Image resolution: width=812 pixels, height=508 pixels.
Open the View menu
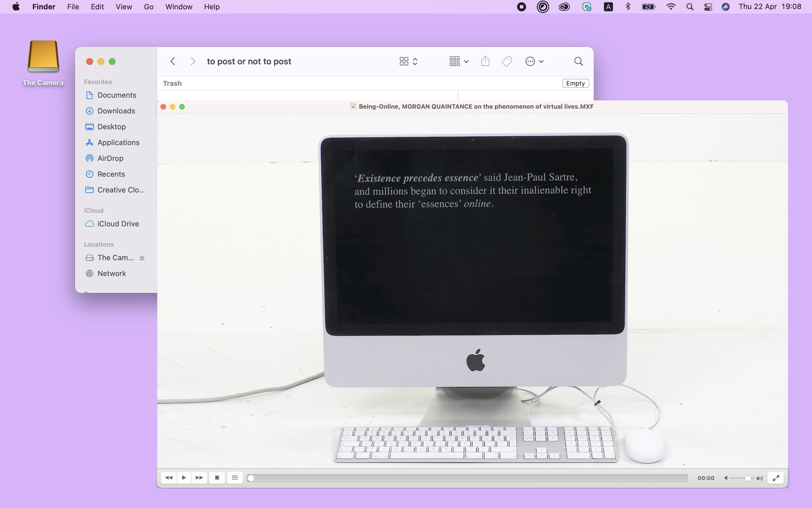pos(124,7)
